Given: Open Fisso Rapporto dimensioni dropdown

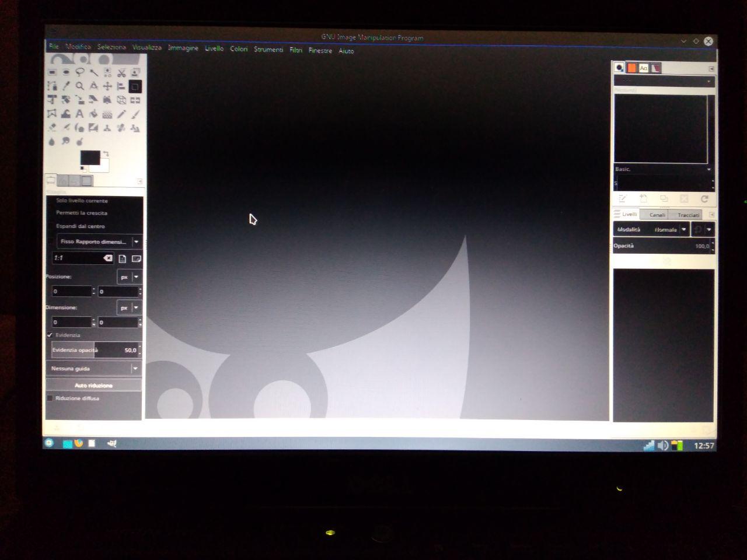Looking at the screenshot, I should tap(99, 242).
